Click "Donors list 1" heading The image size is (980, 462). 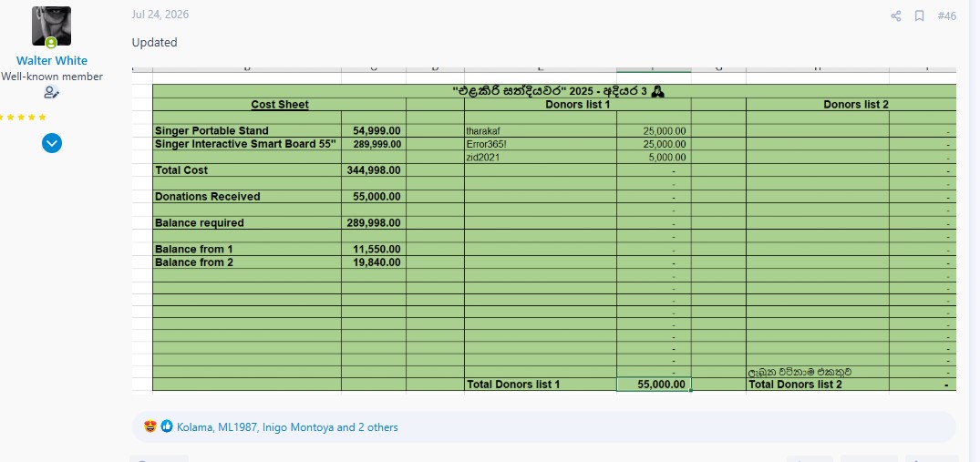click(x=577, y=104)
